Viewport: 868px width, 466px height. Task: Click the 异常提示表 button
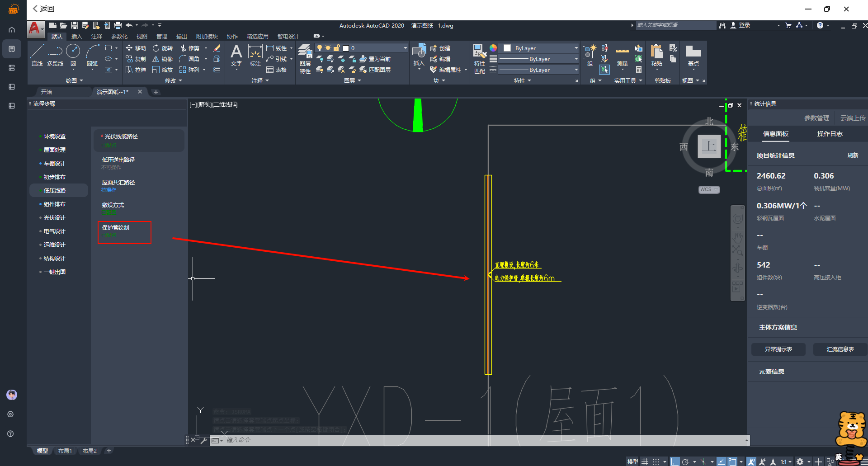(778, 349)
